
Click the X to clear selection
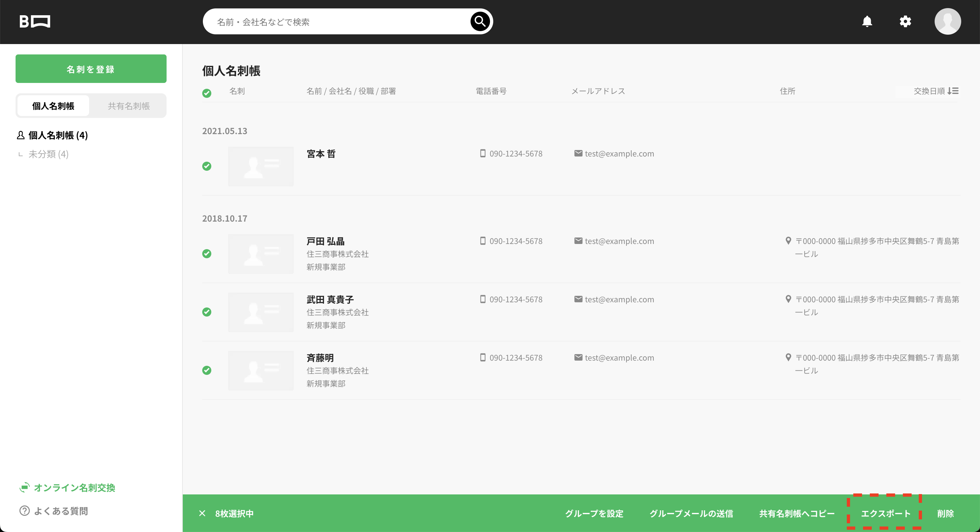click(x=202, y=513)
